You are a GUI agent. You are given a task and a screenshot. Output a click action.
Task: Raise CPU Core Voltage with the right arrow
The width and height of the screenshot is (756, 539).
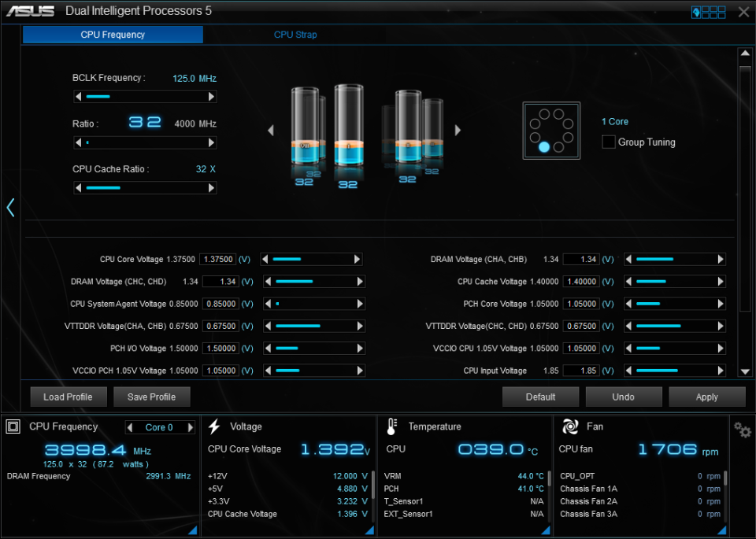tap(358, 259)
